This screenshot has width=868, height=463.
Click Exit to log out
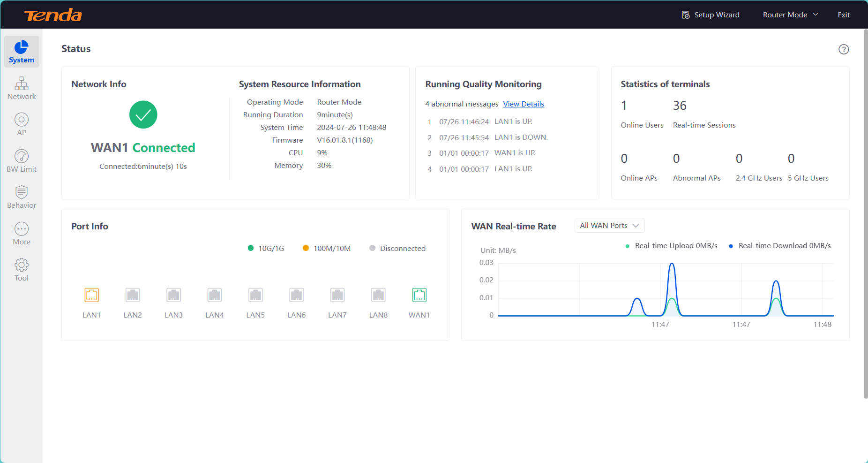pos(843,15)
